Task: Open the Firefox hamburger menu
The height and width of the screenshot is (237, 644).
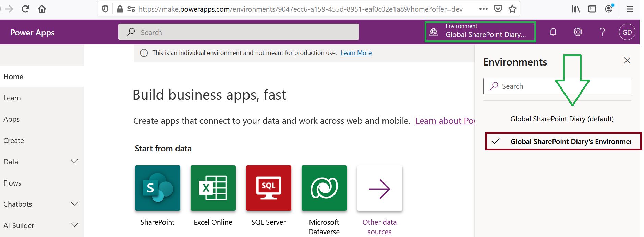Action: (630, 9)
